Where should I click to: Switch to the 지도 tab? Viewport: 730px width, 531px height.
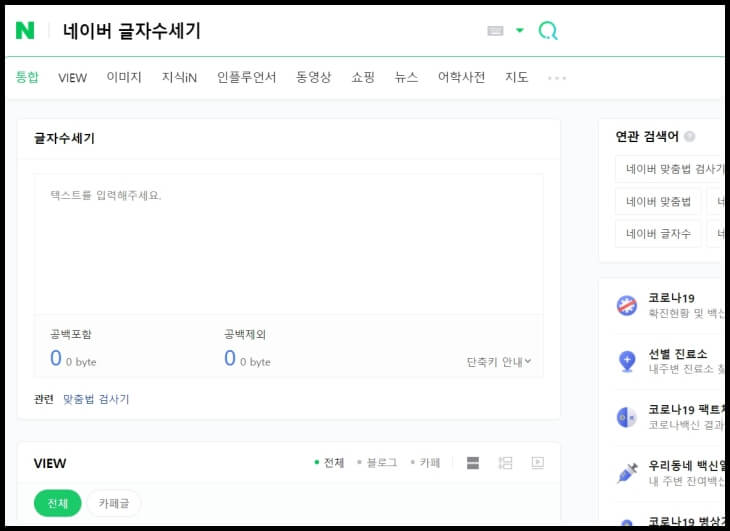pyautogui.click(x=516, y=77)
